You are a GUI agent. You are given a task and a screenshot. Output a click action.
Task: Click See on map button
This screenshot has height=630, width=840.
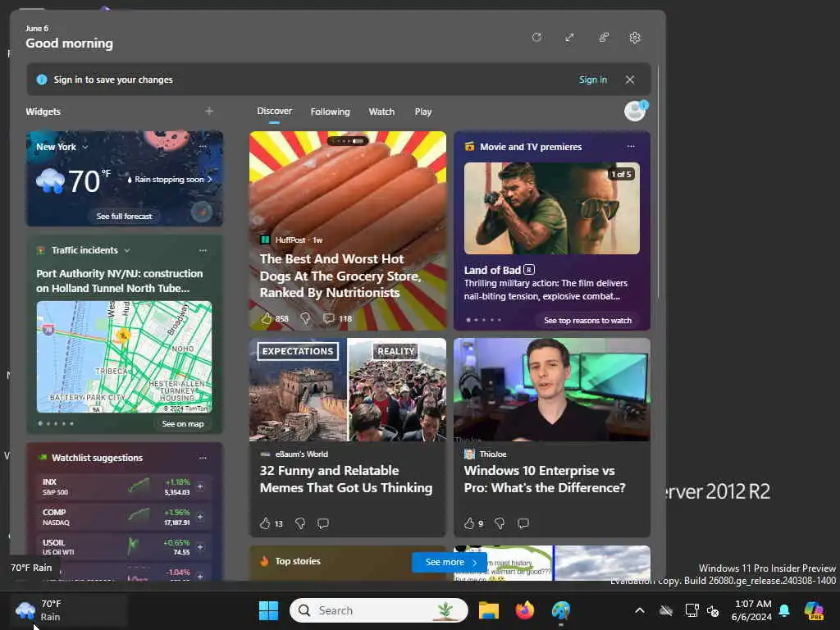183,424
